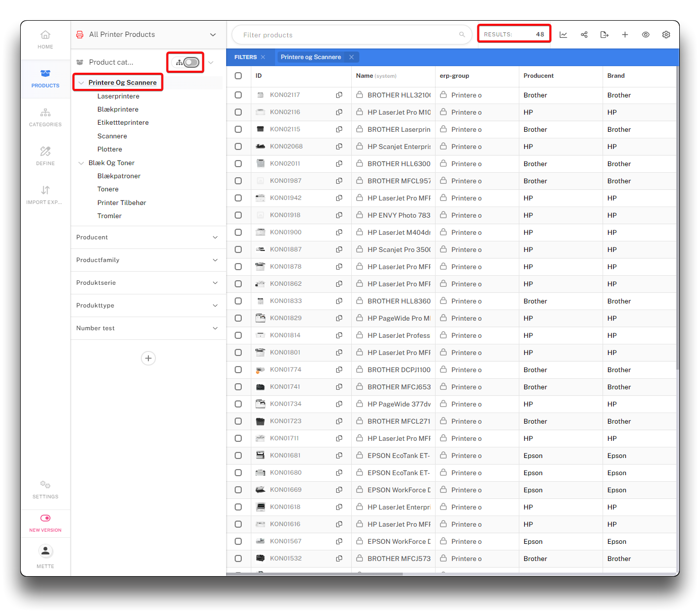700x613 pixels.
Task: Toggle the New Version switch
Action: pos(45,518)
